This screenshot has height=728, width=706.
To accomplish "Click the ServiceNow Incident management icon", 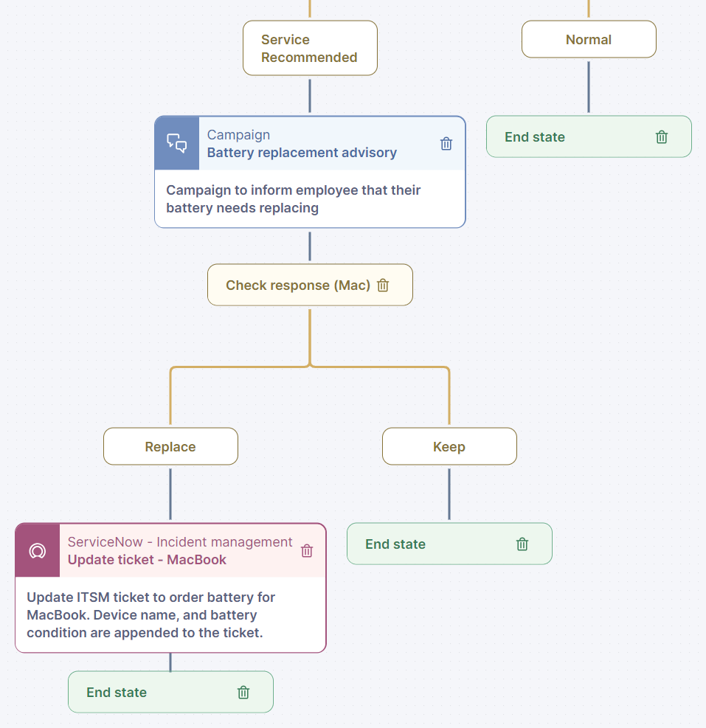I will [x=38, y=551].
